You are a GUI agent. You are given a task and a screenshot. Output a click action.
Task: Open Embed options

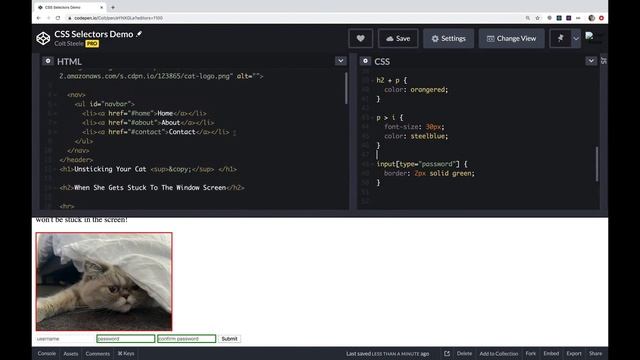coord(551,353)
